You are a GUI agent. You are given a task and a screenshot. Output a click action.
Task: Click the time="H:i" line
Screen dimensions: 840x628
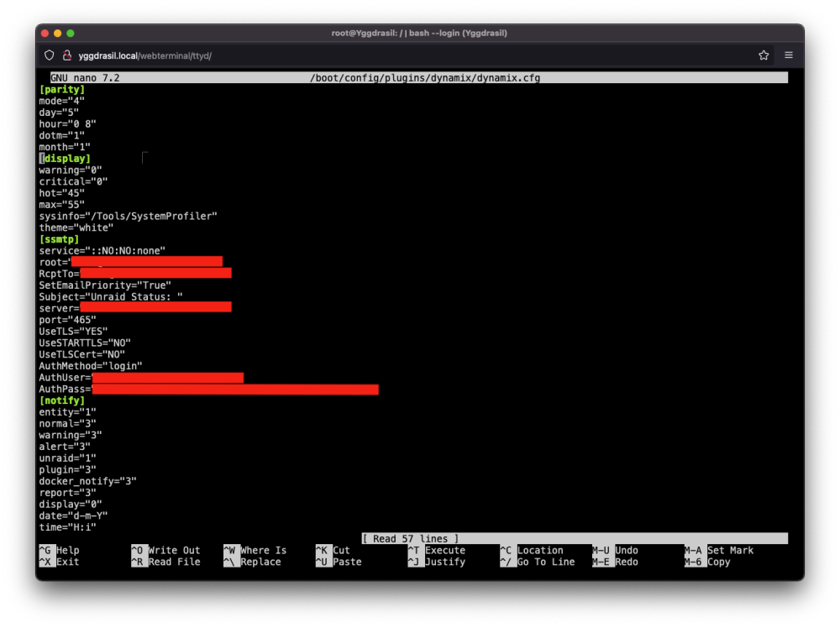67,527
